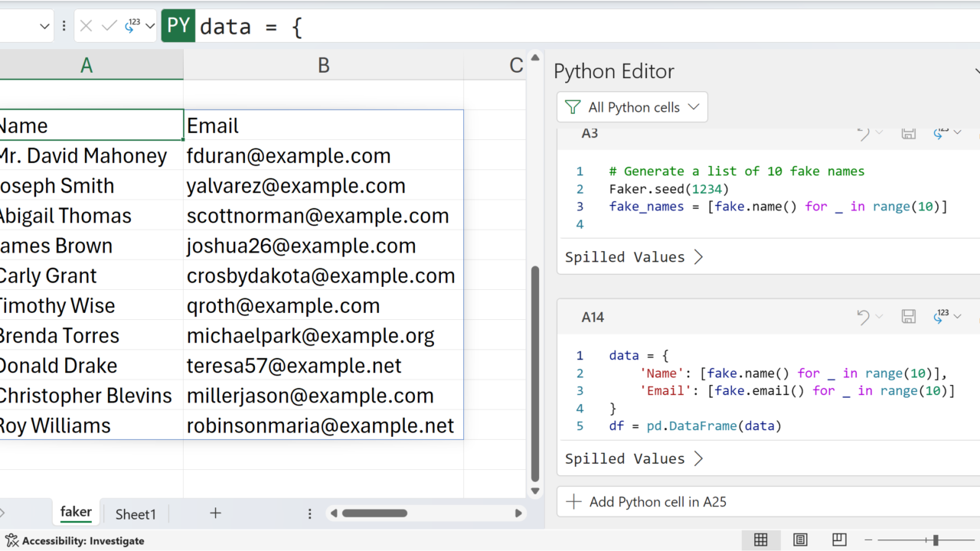Click Add Python cell in A25
The width and height of the screenshot is (980, 551).
[648, 502]
